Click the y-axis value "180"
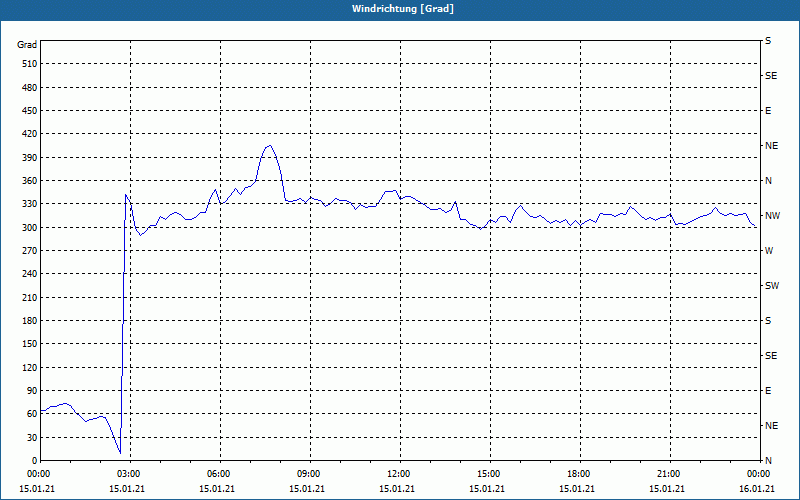Screen dimensions: 800x500 [30, 321]
